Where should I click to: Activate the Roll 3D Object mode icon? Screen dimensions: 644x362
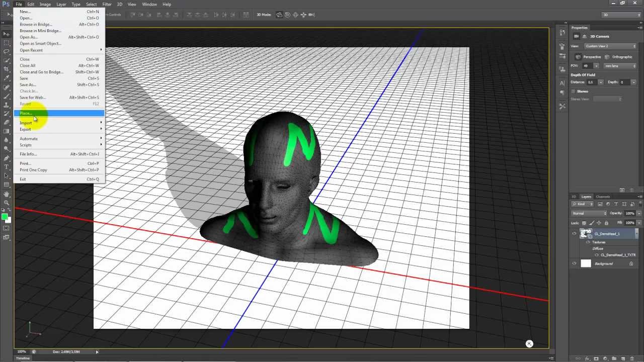coord(288,15)
